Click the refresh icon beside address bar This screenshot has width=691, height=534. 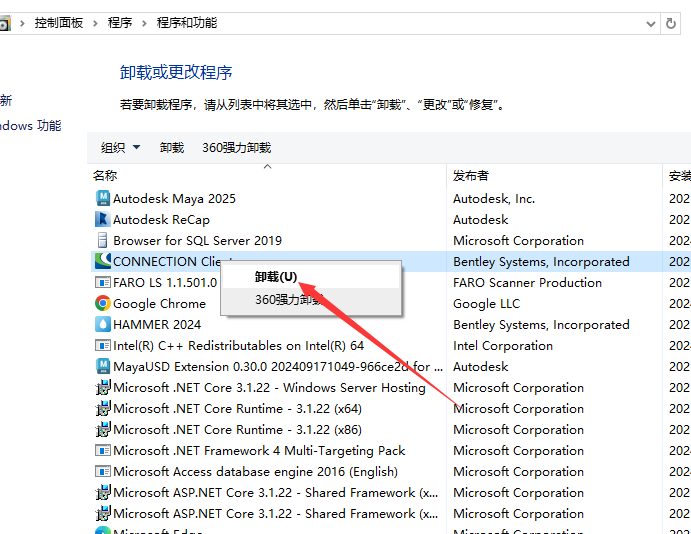(x=671, y=23)
